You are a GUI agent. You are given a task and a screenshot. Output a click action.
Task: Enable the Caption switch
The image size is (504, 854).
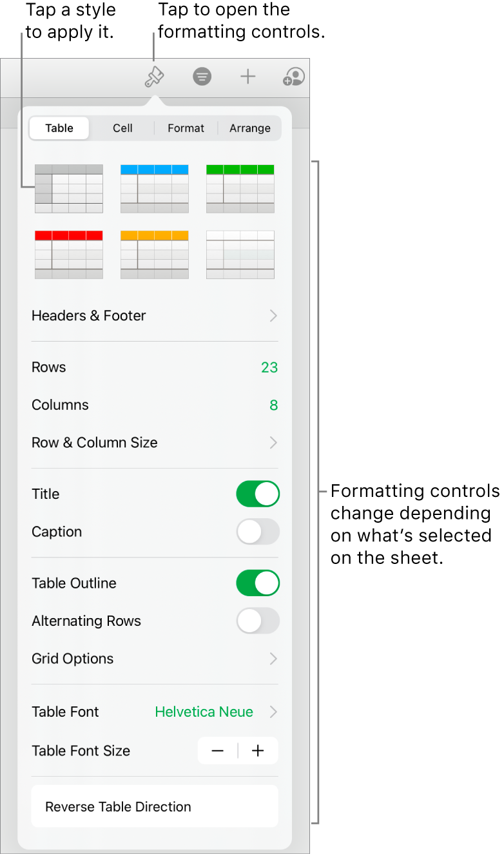(x=258, y=532)
